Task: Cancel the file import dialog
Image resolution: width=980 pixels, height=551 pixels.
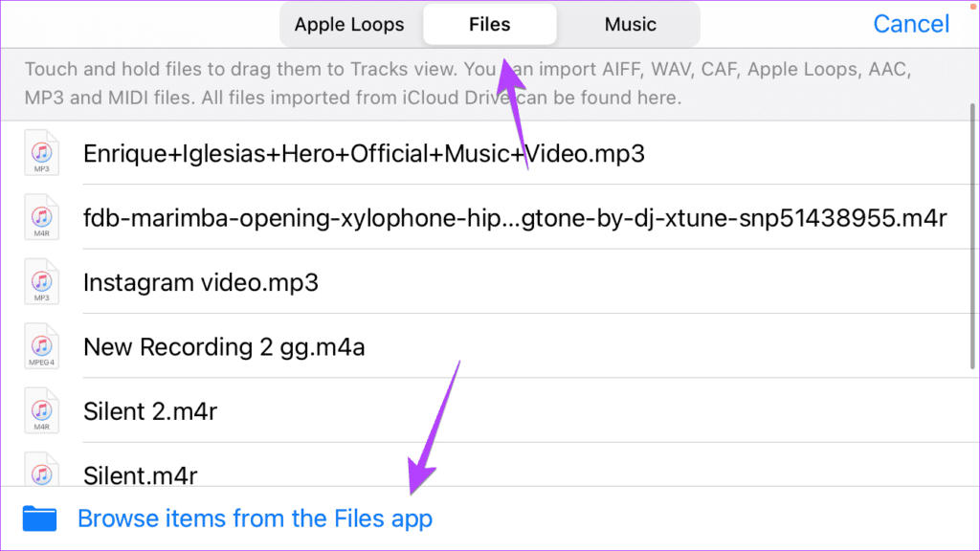Action: click(911, 24)
